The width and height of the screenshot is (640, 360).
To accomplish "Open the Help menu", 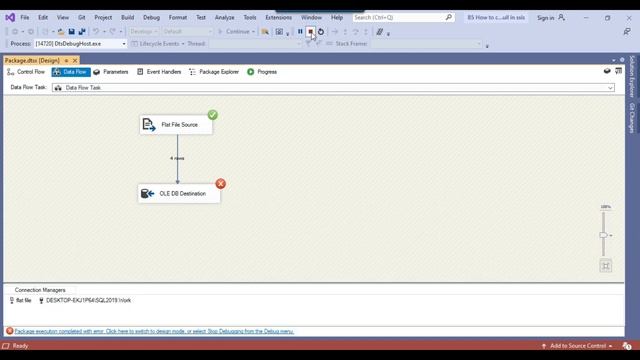I will click(x=337, y=18).
